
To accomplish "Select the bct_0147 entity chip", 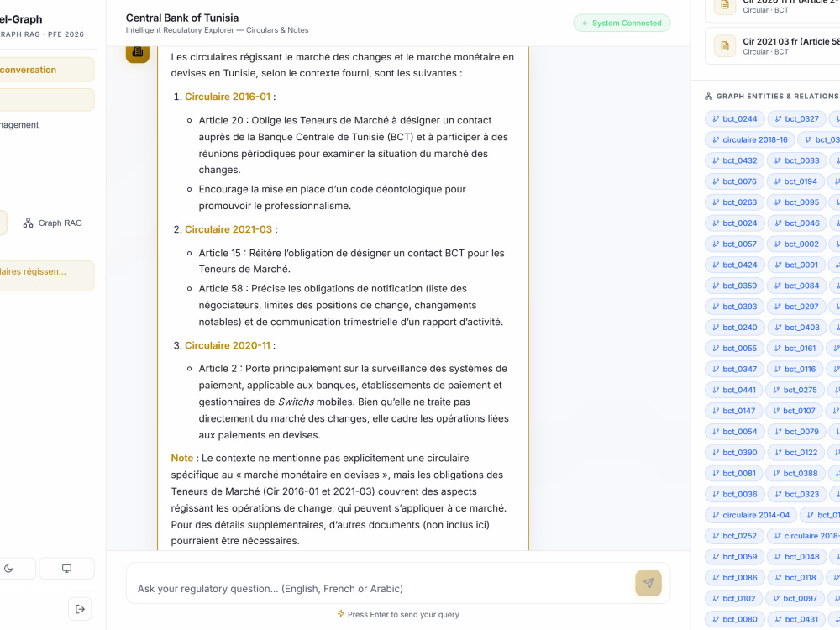I will tap(733, 412).
